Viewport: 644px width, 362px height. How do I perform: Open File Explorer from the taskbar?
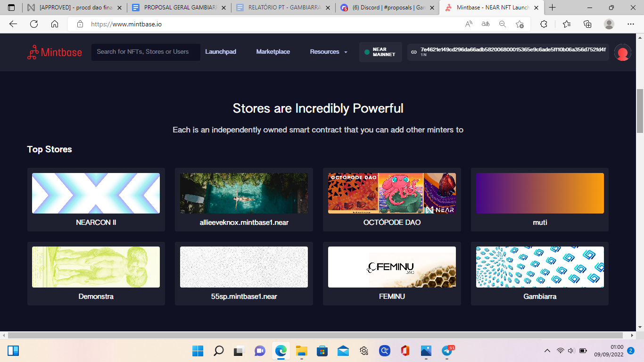pos(302,351)
